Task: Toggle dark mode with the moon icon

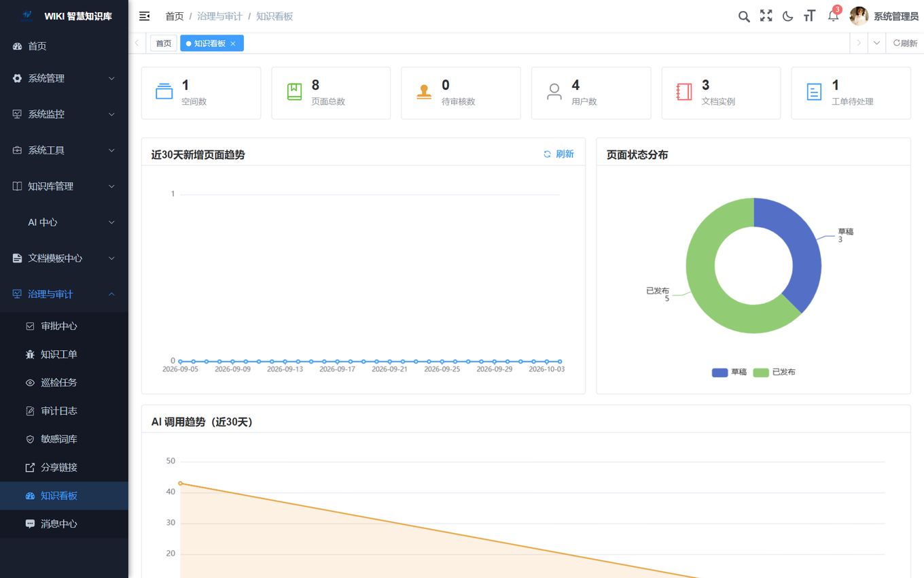Action: (787, 16)
